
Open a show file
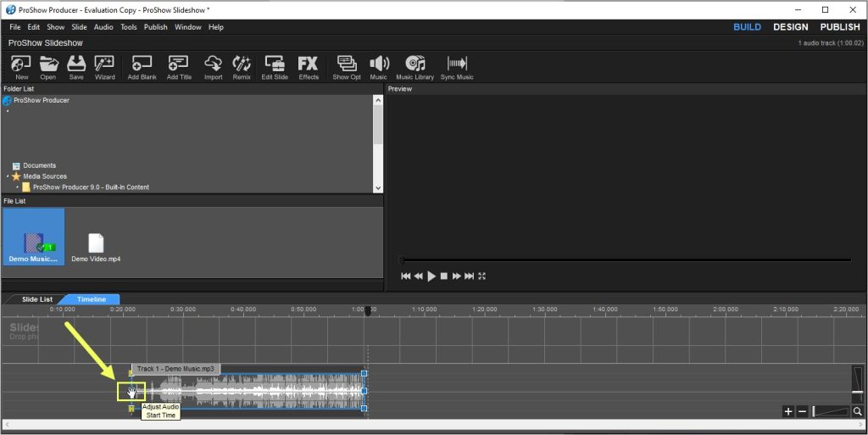[x=48, y=68]
